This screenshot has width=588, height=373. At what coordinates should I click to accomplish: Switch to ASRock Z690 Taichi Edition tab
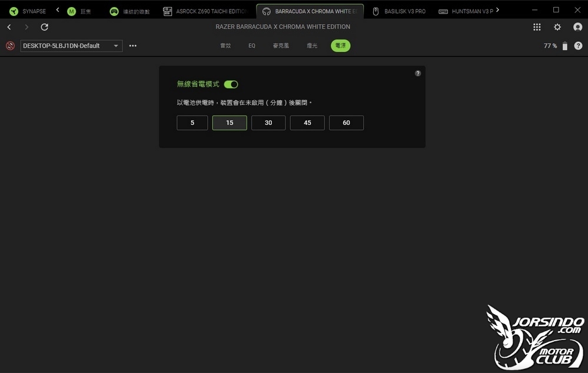click(206, 11)
